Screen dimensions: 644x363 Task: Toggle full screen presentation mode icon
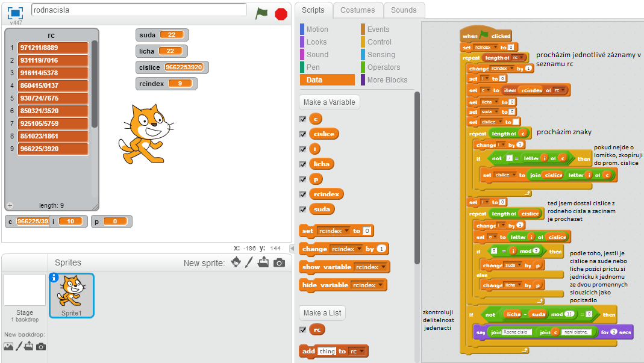(15, 13)
